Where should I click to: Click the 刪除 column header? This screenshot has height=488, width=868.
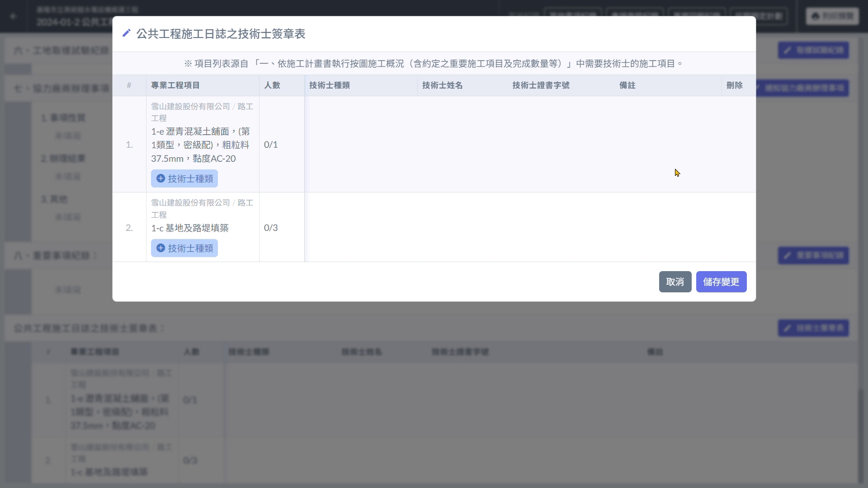(x=734, y=85)
